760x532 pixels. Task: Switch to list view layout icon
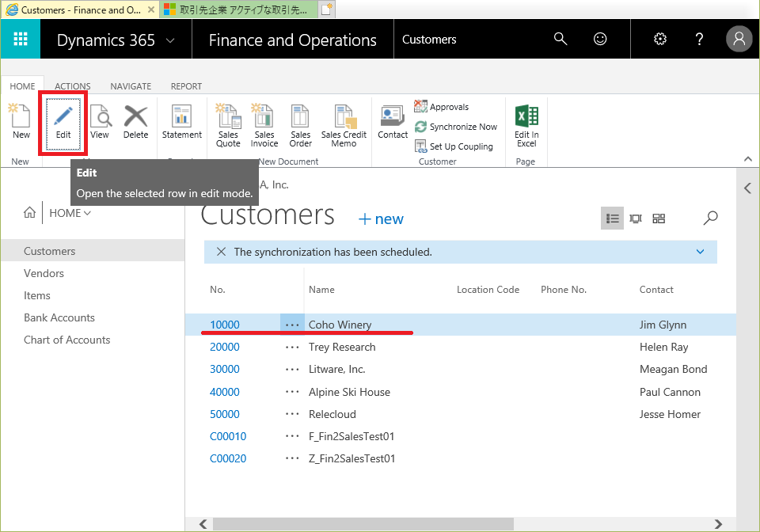[612, 218]
